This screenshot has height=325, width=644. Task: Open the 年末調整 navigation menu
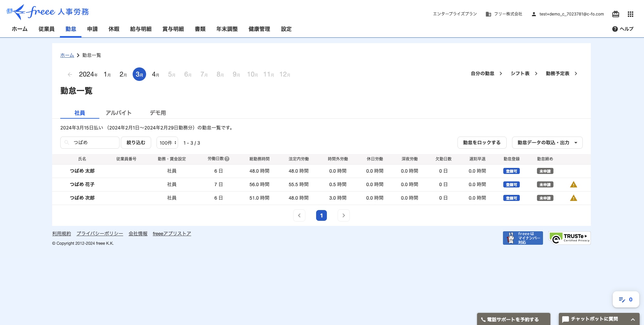coord(227,29)
